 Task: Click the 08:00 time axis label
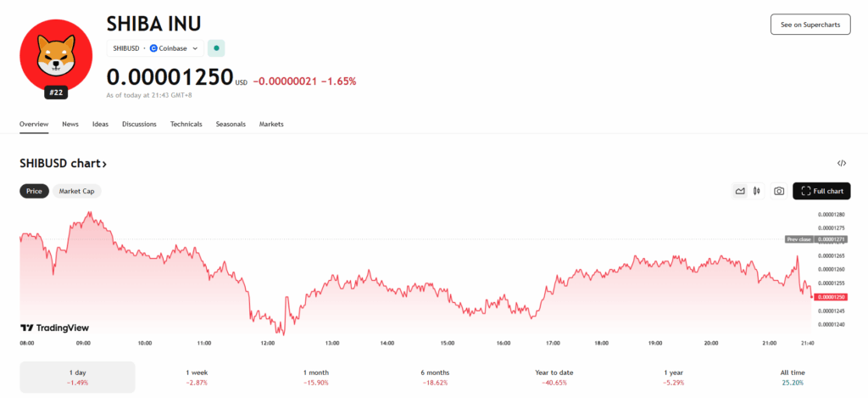[x=27, y=343]
